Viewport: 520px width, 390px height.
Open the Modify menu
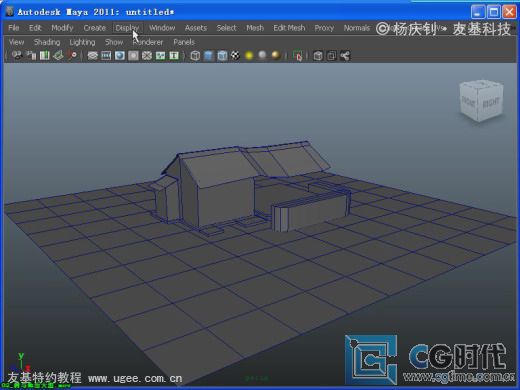coord(62,28)
